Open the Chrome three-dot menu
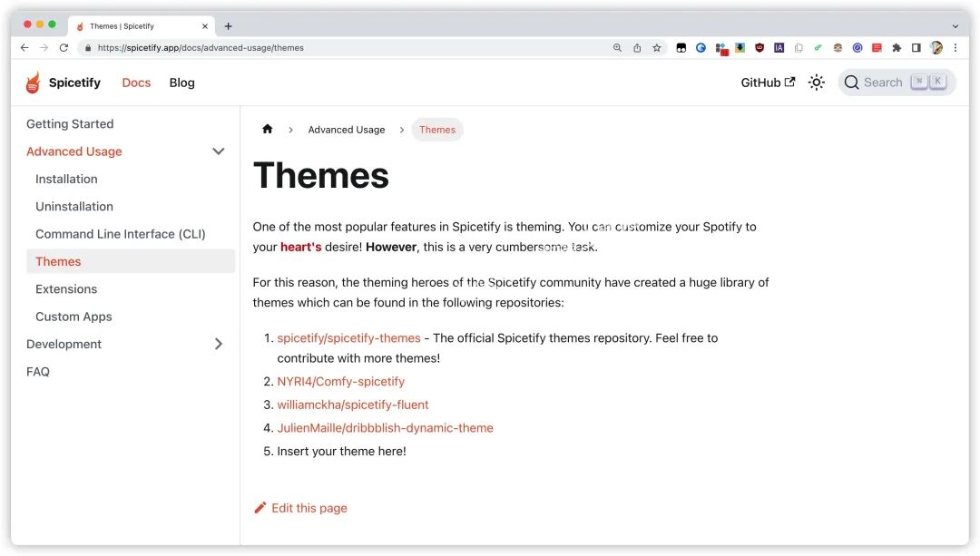This screenshot has height=556, width=980. (x=955, y=47)
